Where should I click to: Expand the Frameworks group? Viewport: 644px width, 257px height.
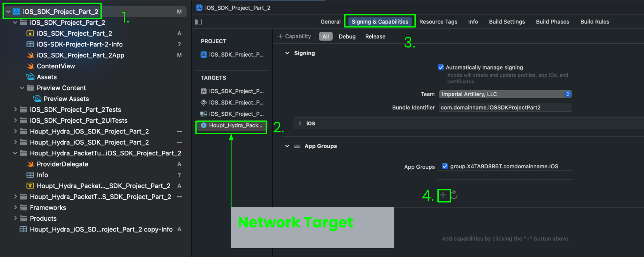[x=15, y=208]
